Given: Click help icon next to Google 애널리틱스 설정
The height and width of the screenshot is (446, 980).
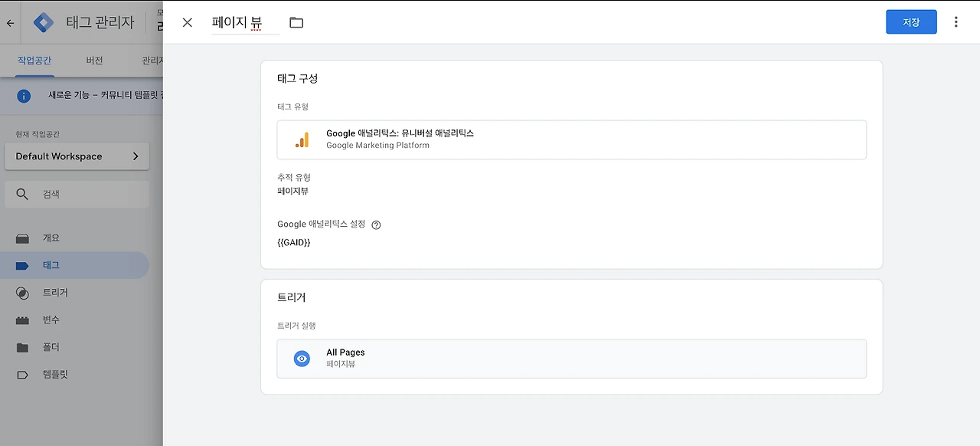Looking at the screenshot, I should coord(376,225).
